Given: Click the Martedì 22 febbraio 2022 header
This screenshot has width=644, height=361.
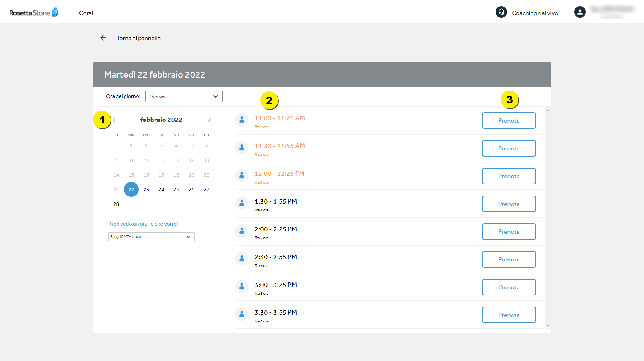Looking at the screenshot, I should coord(155,75).
